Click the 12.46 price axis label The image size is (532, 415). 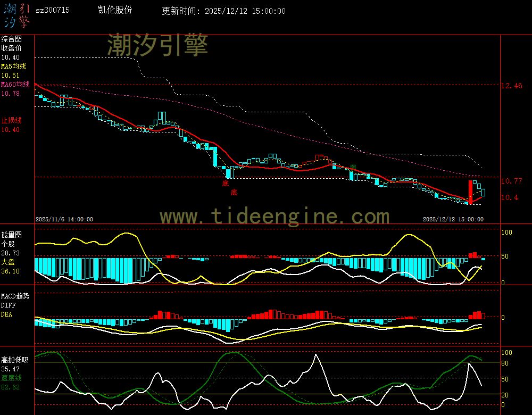tap(511, 86)
